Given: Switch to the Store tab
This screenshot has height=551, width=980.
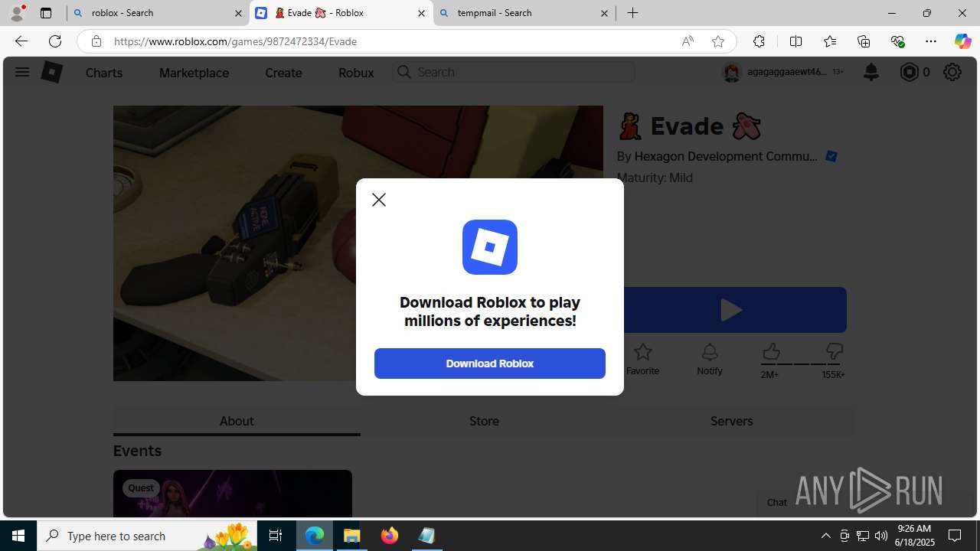Looking at the screenshot, I should point(484,421).
